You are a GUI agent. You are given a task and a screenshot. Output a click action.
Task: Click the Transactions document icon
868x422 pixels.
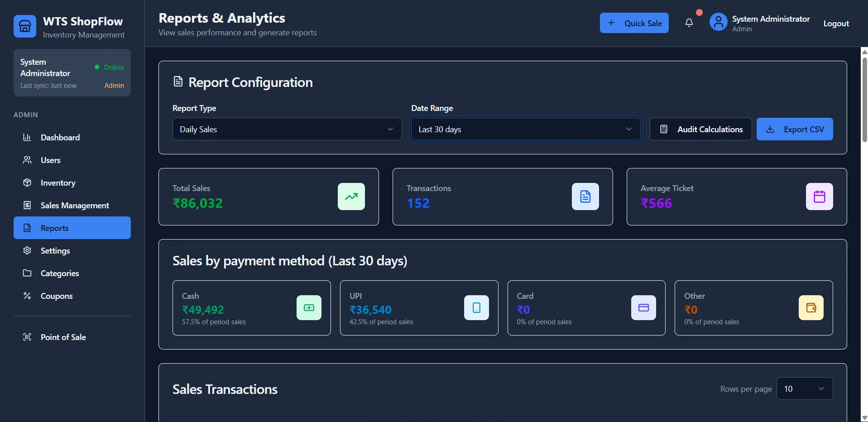click(x=585, y=197)
